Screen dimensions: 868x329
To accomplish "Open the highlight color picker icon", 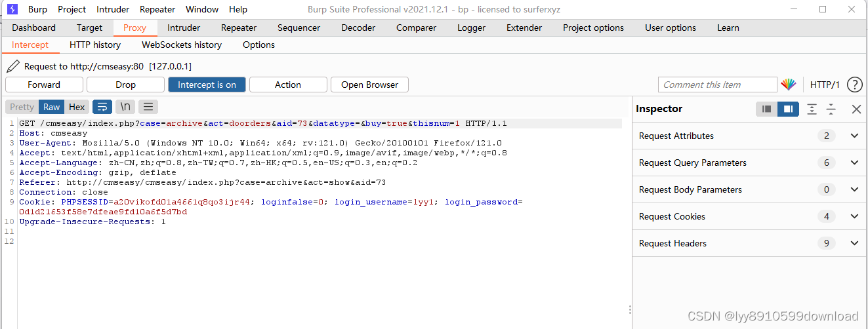I will [788, 85].
